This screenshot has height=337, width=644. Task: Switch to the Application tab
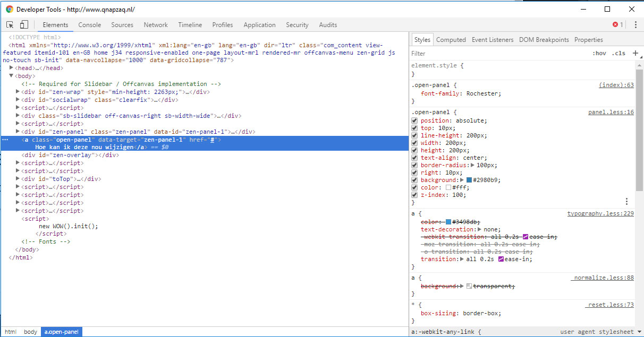click(x=260, y=25)
